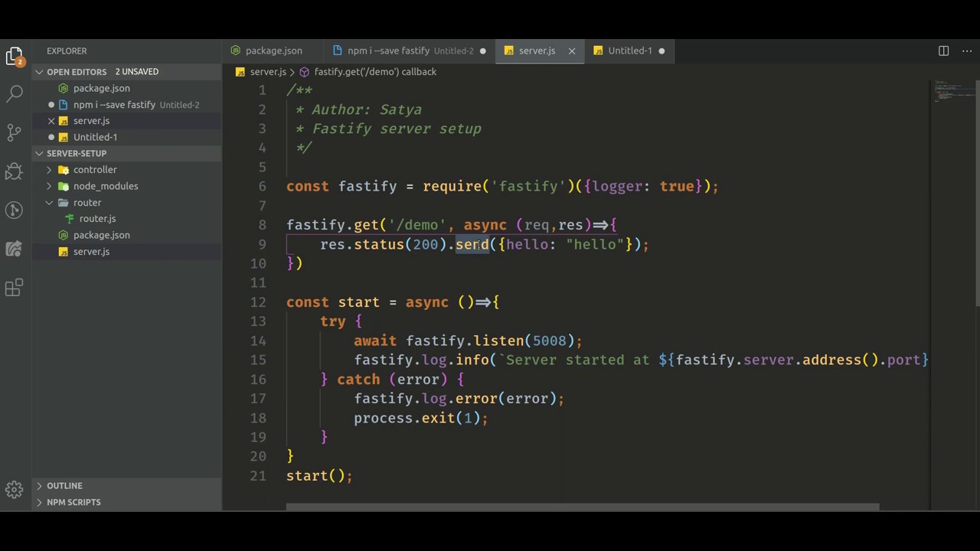
Task: Open the Search view in activity bar
Action: click(15, 93)
